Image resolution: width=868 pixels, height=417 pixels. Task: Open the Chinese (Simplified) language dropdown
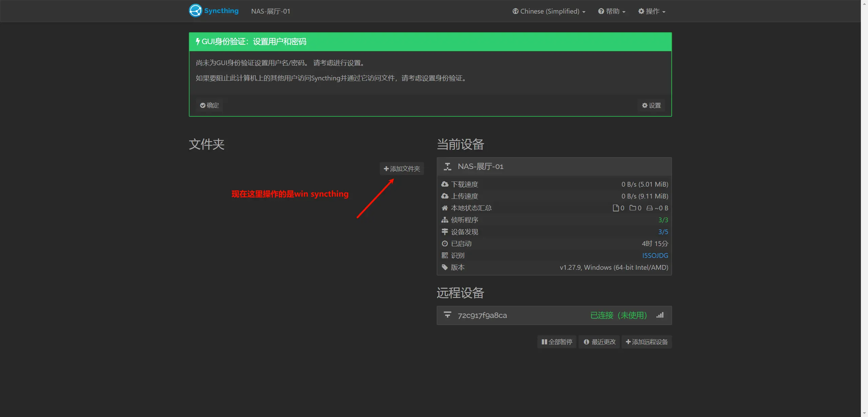tap(549, 11)
